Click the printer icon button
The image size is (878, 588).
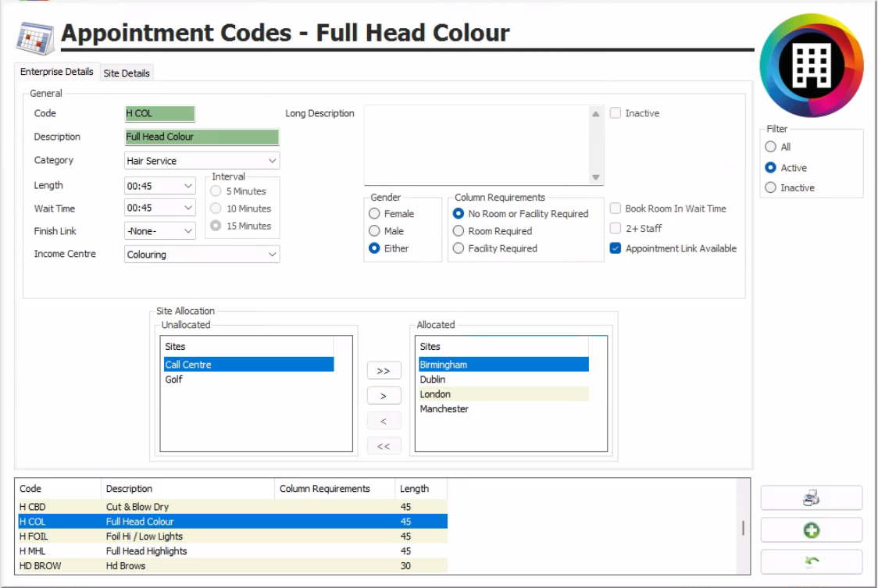tap(811, 497)
